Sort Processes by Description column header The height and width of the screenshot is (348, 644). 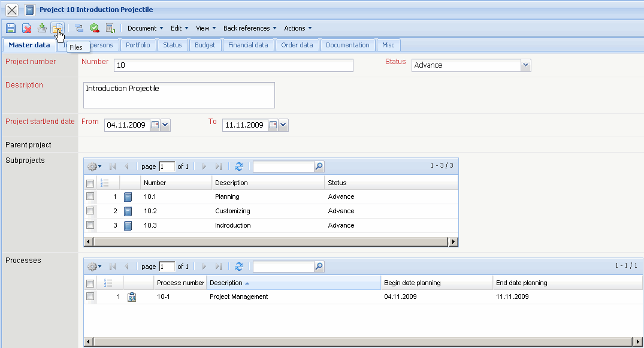[x=293, y=283]
